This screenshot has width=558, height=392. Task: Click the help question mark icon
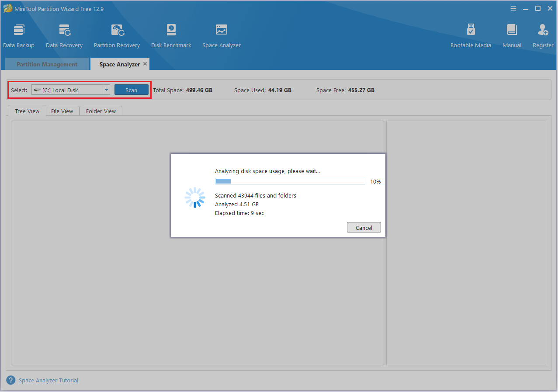pyautogui.click(x=11, y=380)
